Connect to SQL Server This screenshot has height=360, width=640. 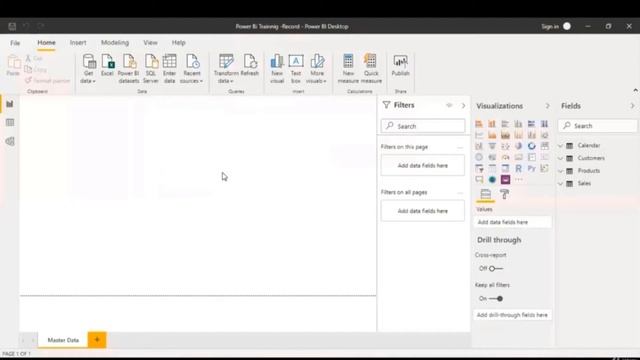tap(151, 69)
